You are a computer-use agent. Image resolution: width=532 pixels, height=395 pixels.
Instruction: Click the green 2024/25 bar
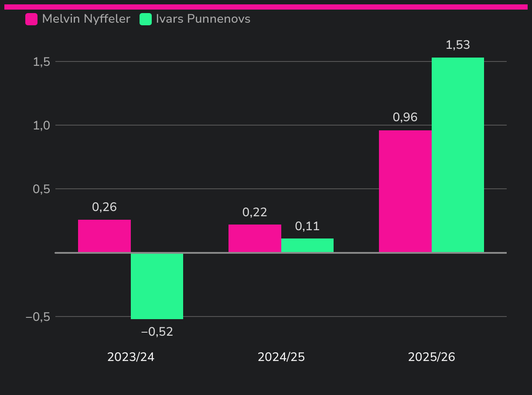pyautogui.click(x=307, y=245)
